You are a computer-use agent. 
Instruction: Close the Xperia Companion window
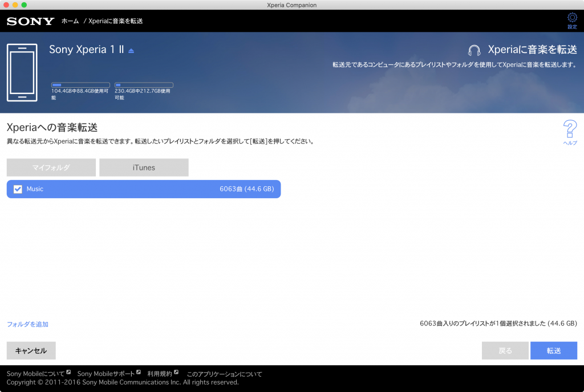coord(6,5)
